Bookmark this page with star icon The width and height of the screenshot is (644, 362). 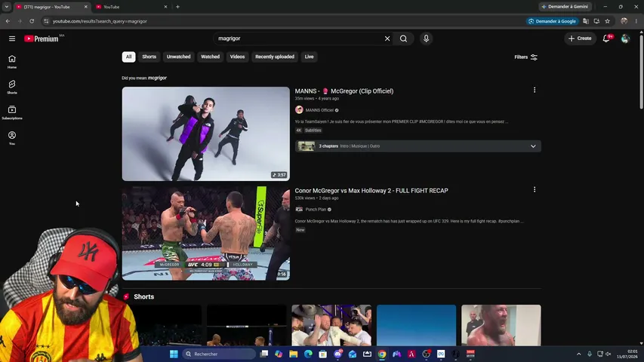click(608, 21)
